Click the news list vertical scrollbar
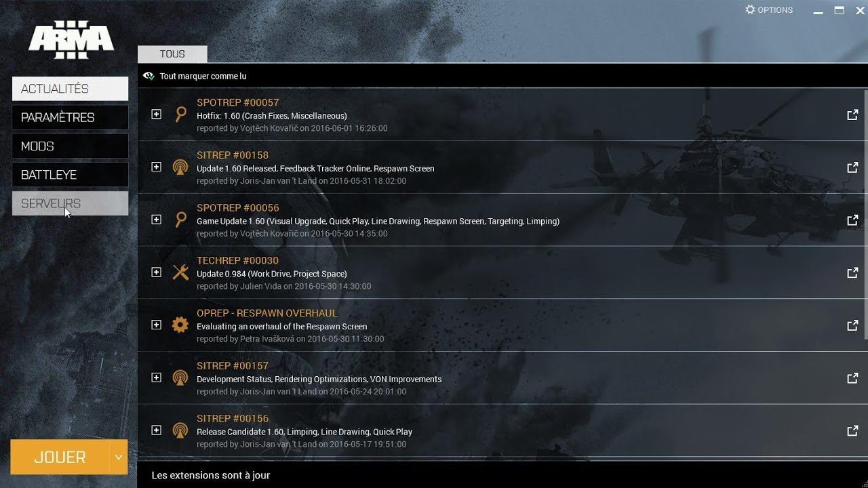868x488 pixels. point(865,214)
